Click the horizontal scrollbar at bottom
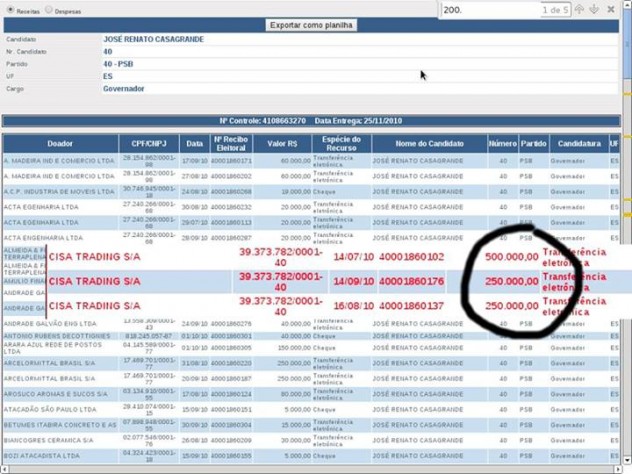 (311, 470)
